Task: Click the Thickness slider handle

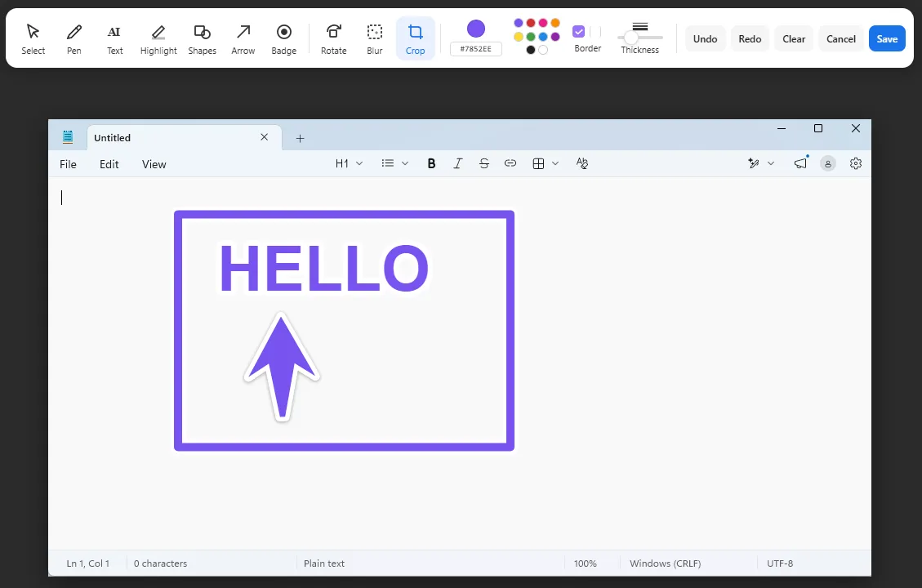Action: [631, 38]
